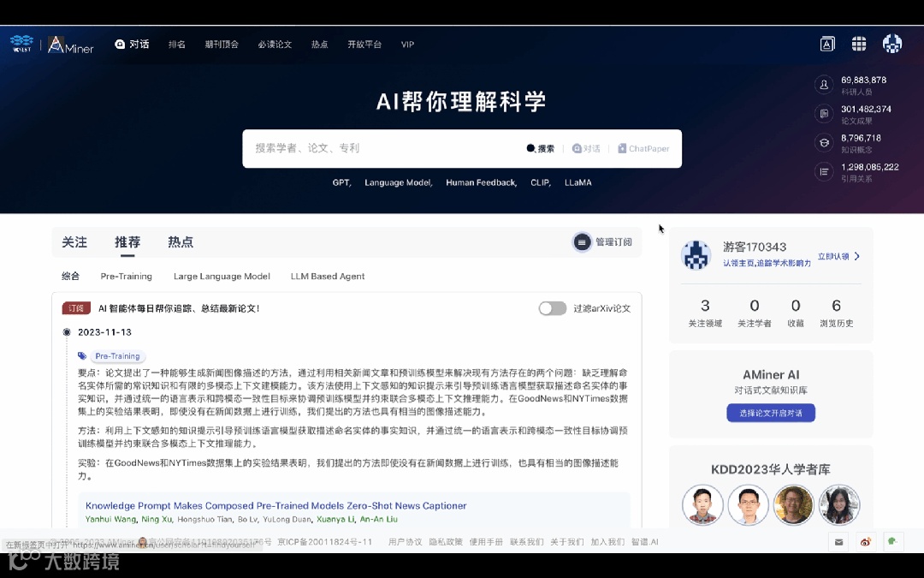Open the AMiner logo home link
Screen dimensions: 924x578
[x=71, y=45]
